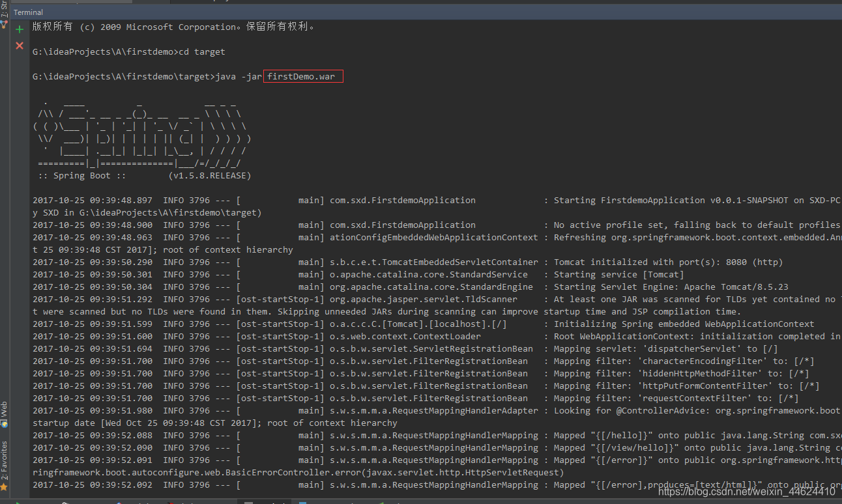Click the '(v1.5.8.RELEASE)' version text
This screenshot has width=842, height=504.
coord(210,176)
